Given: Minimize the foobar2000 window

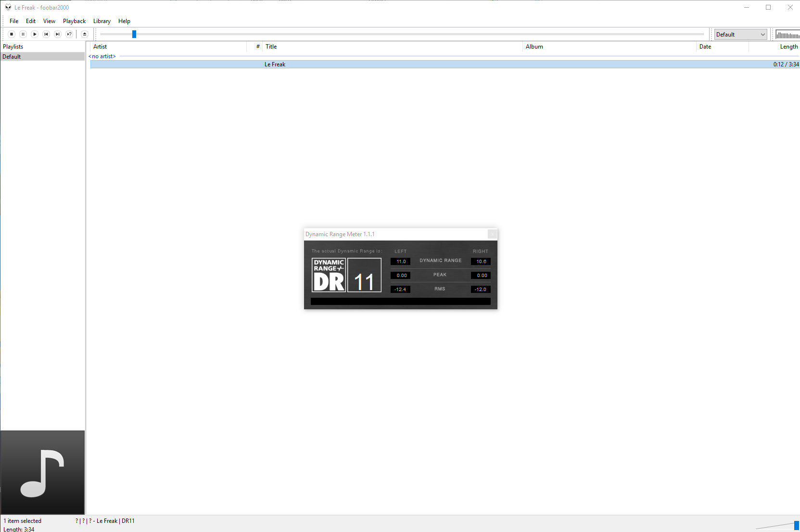Looking at the screenshot, I should pyautogui.click(x=747, y=7).
